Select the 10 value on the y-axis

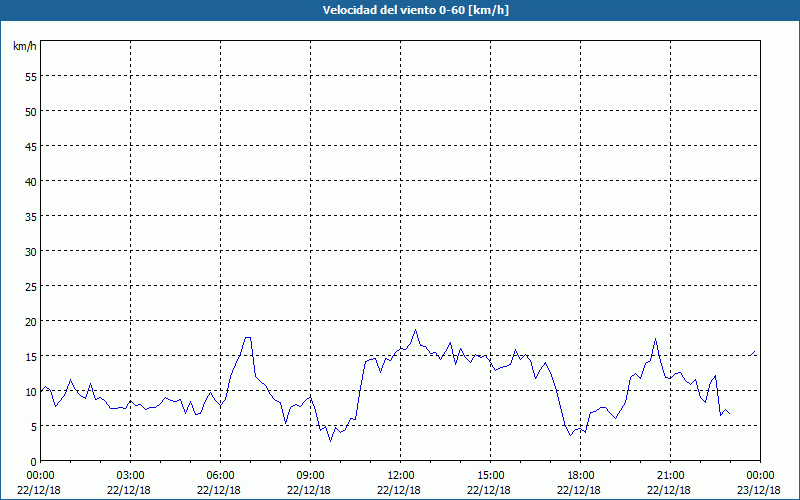tap(31, 391)
